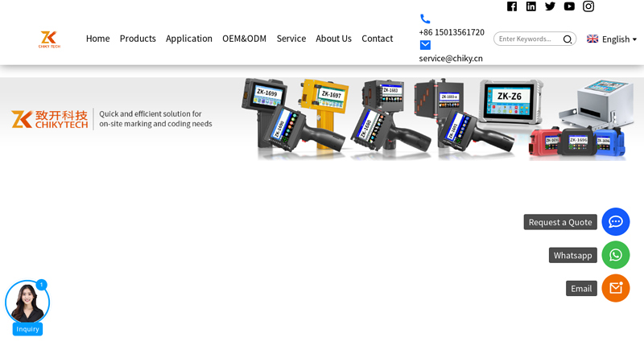Open the OEM&ODM menu

click(x=245, y=39)
